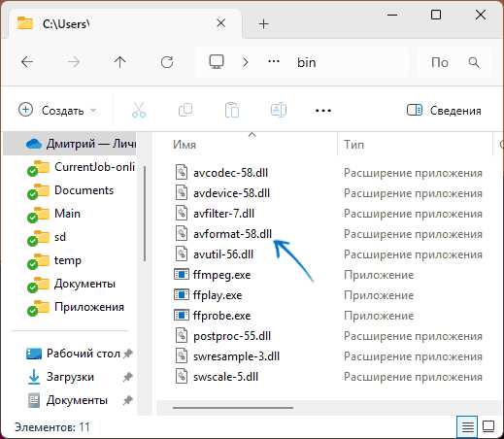Sort by the Имя column header
Screen dimensions: 504x439
coord(185,145)
